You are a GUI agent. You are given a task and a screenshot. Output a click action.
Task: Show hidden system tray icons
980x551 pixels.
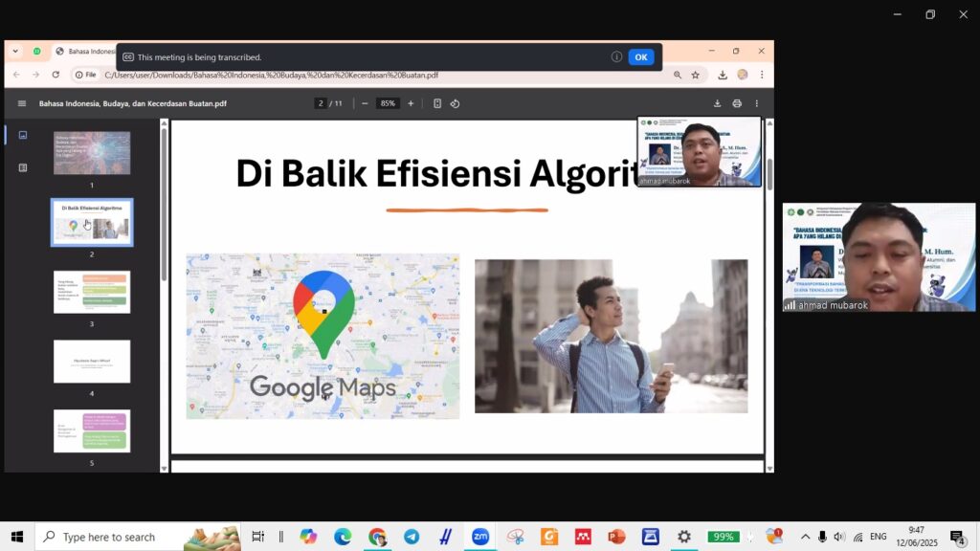point(805,537)
